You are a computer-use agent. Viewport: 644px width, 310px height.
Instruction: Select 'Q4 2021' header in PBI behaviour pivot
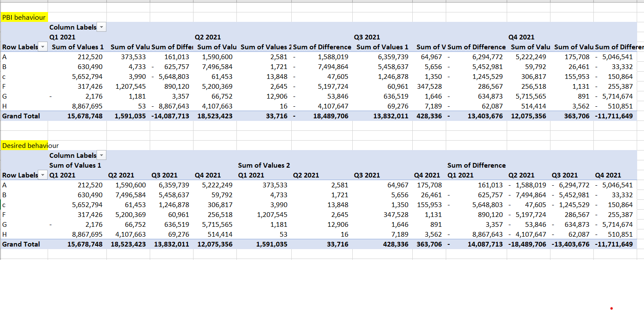[x=521, y=37]
